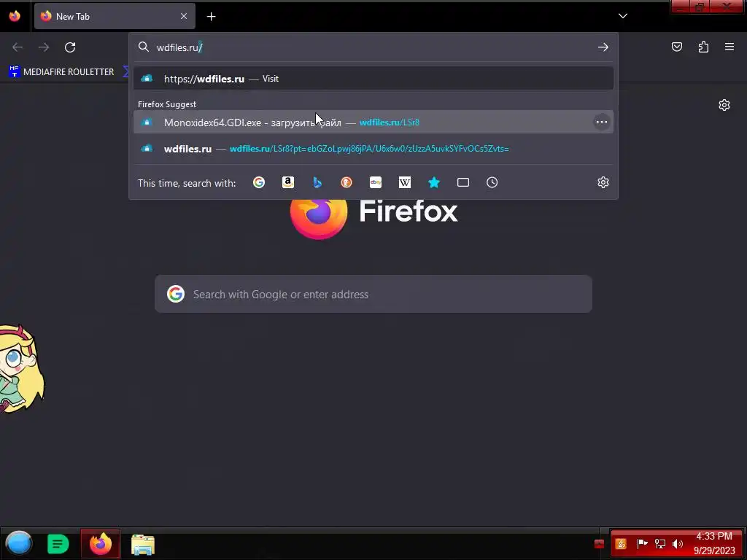Click the Firefox View icon
This screenshot has width=747, height=560.
pos(15,16)
